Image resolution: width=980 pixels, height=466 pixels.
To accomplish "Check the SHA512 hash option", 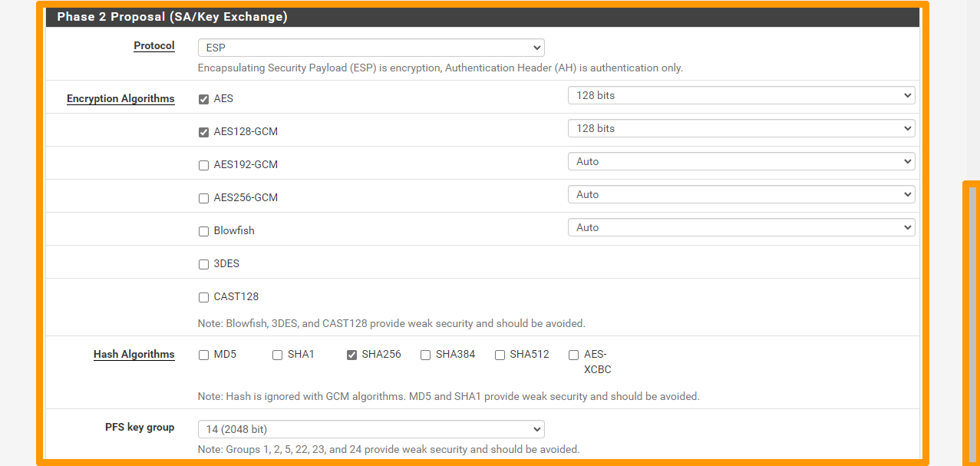I will [x=500, y=355].
